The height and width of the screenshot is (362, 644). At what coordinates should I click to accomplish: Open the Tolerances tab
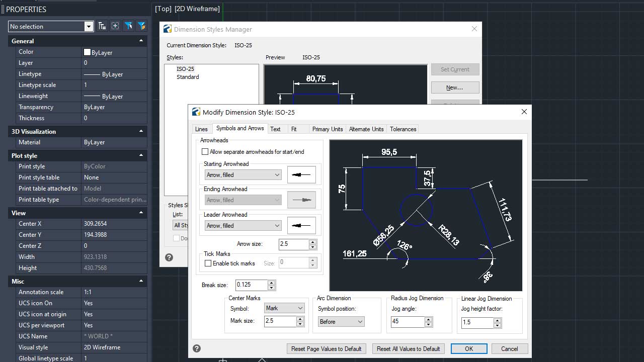[403, 129]
